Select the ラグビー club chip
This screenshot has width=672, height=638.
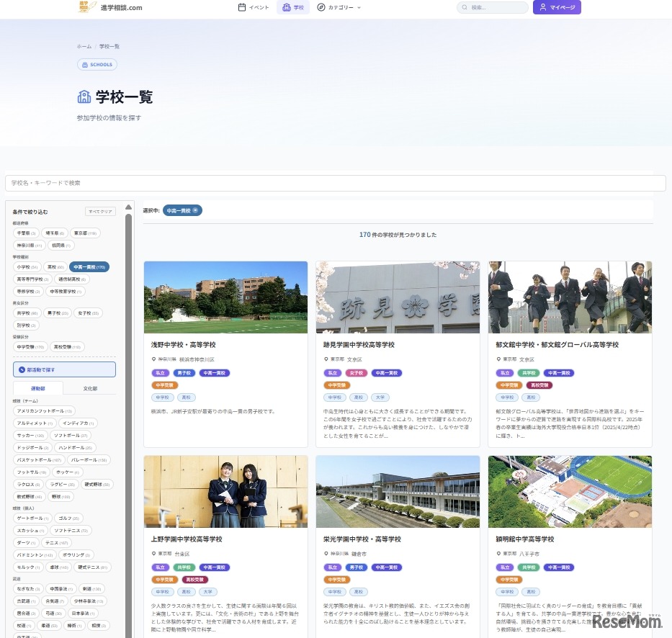pos(63,485)
